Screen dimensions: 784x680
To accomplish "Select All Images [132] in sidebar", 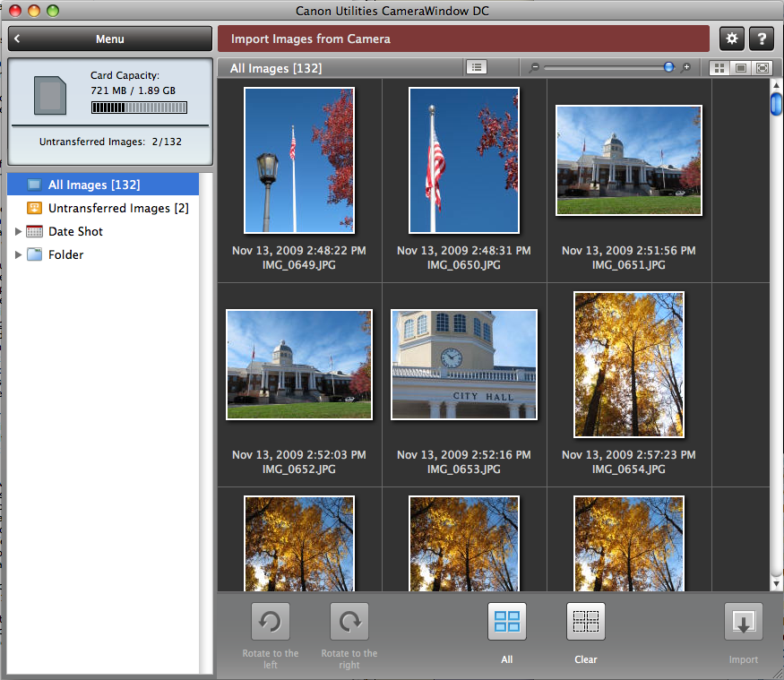I will pyautogui.click(x=94, y=185).
